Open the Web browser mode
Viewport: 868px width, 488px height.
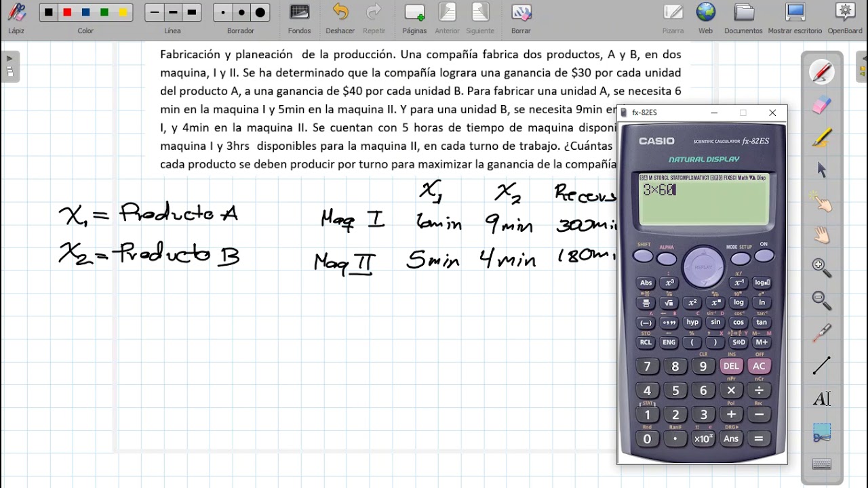[x=705, y=18]
